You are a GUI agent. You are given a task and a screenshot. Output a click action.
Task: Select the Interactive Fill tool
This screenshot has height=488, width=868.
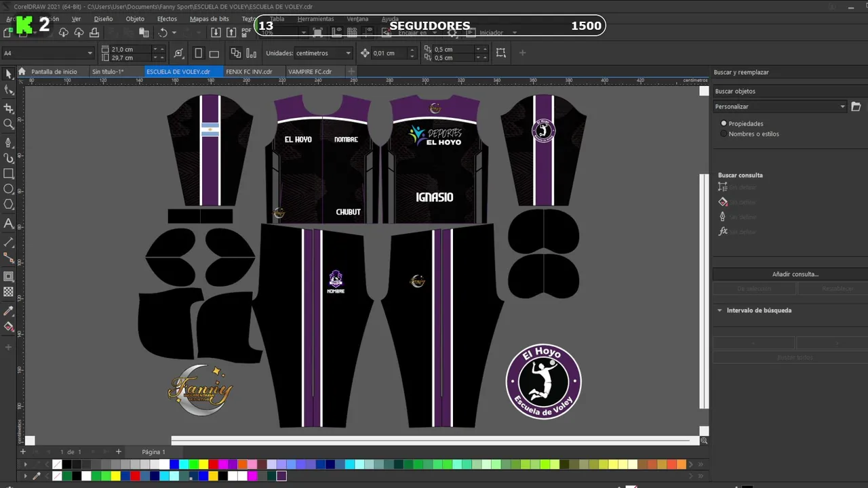[8, 327]
